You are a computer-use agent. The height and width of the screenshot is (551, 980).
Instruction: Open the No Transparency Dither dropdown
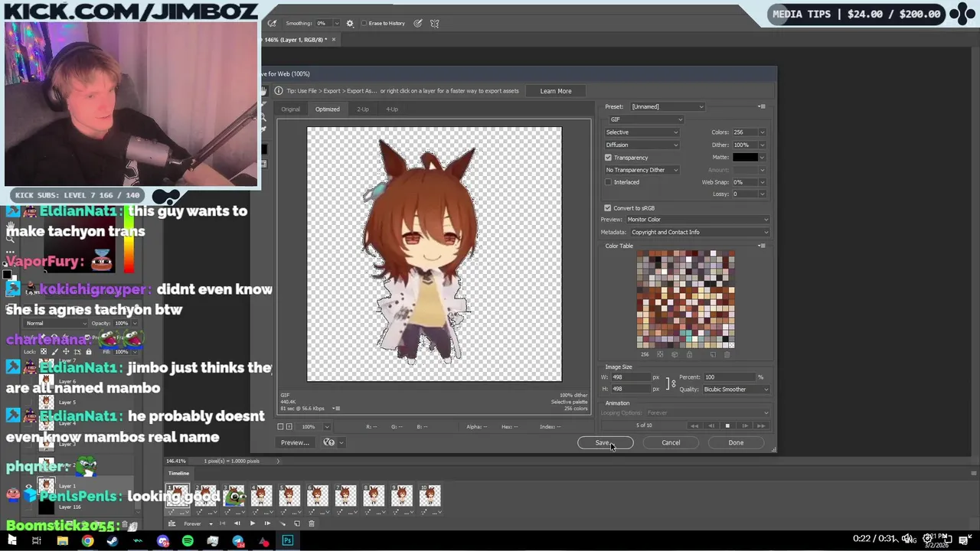642,170
